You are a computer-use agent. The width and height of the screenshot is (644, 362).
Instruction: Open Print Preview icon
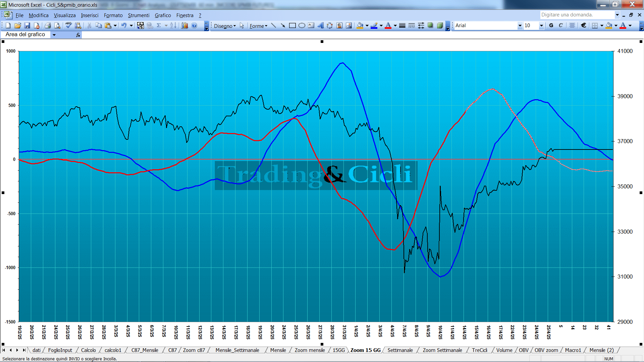57,25
